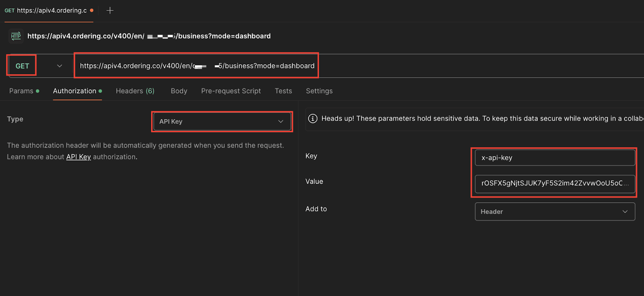Screen dimensions: 644x296
Task: Click the request URL input field
Action: 197,66
